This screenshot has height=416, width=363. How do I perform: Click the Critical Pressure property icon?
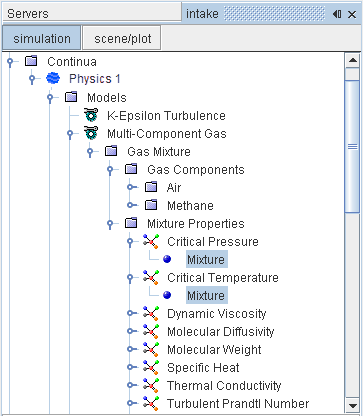151,241
